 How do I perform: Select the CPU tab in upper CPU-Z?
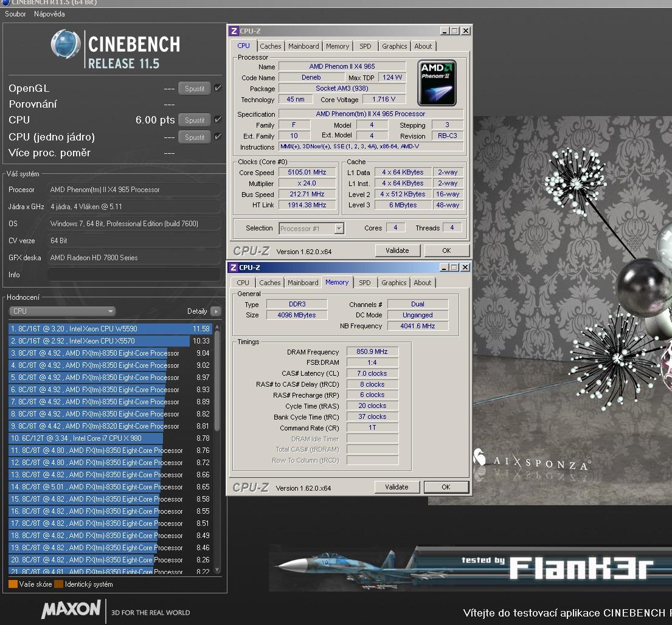[x=243, y=46]
